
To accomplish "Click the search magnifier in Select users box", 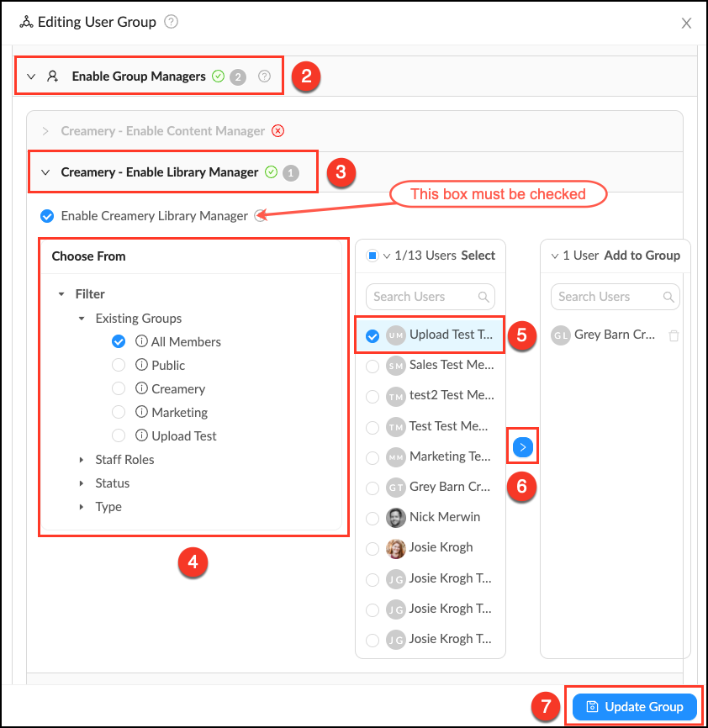I will [483, 297].
